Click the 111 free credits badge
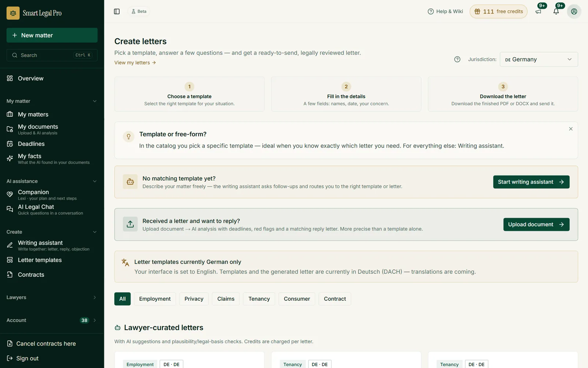The height and width of the screenshot is (368, 588). pyautogui.click(x=498, y=11)
